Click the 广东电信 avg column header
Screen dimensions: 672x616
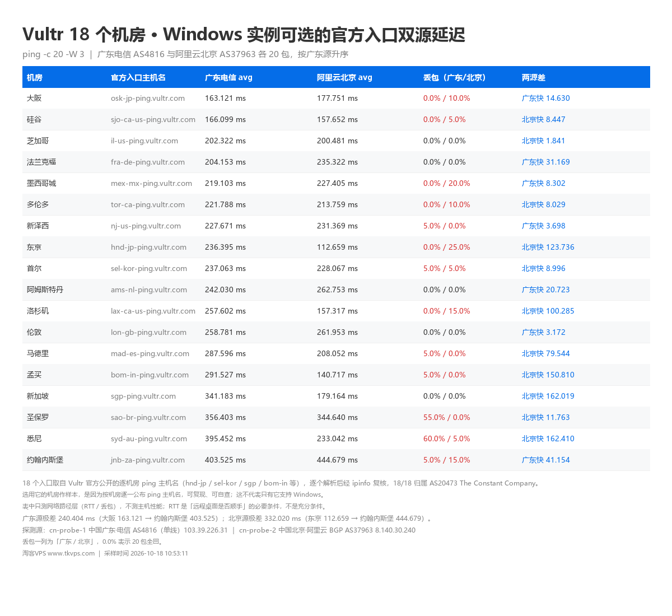click(228, 77)
